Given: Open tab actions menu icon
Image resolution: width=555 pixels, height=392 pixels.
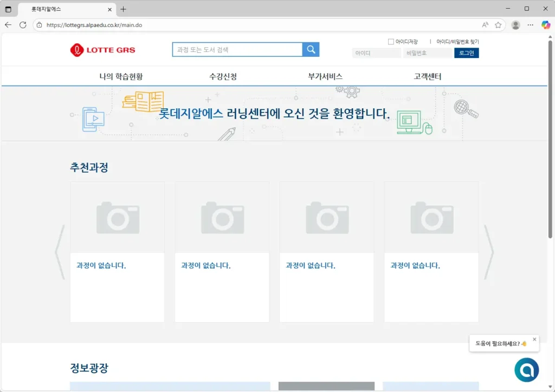Looking at the screenshot, I should [8, 9].
